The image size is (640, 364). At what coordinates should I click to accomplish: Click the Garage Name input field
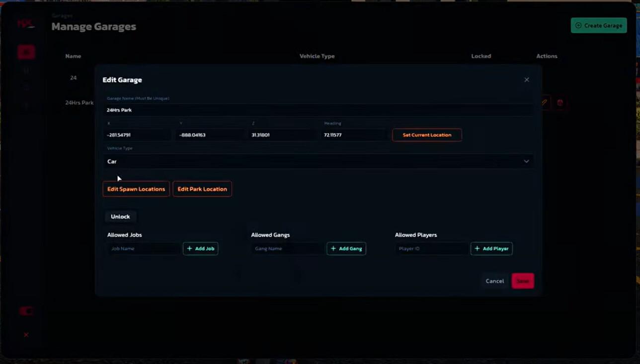pos(319,110)
